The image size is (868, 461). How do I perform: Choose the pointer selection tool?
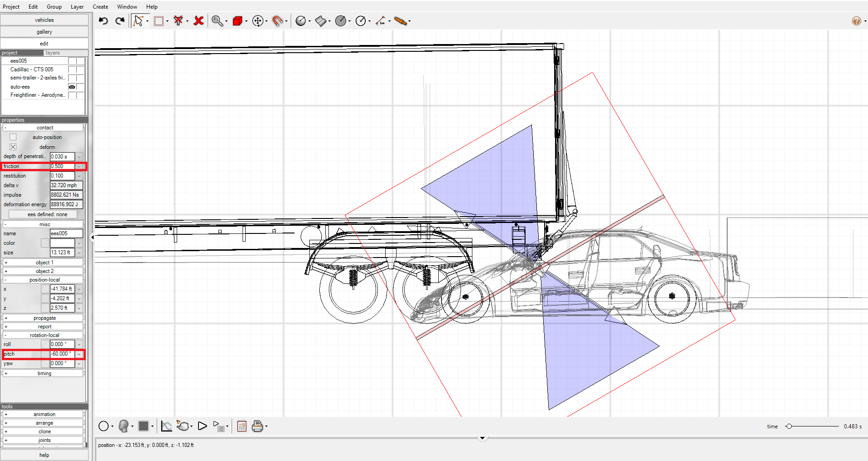tap(138, 21)
